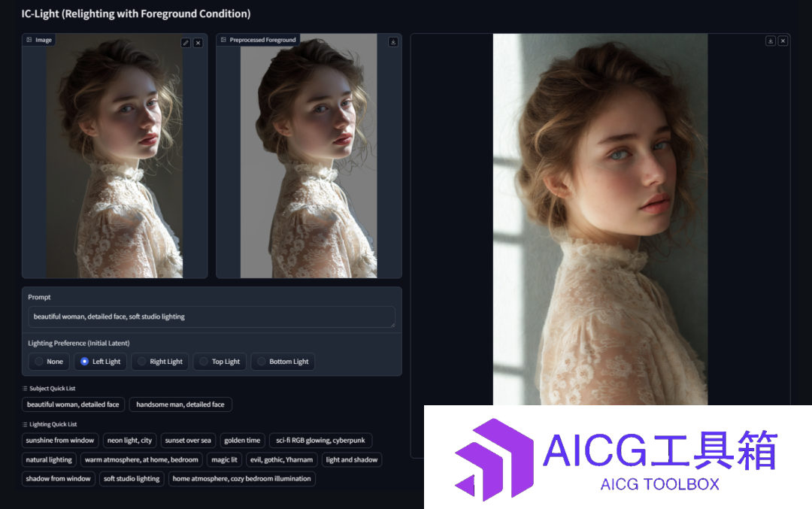Choose 'evil, gothic, Yharnam' lighting preset
Viewport: 812px width, 509px height.
(282, 460)
